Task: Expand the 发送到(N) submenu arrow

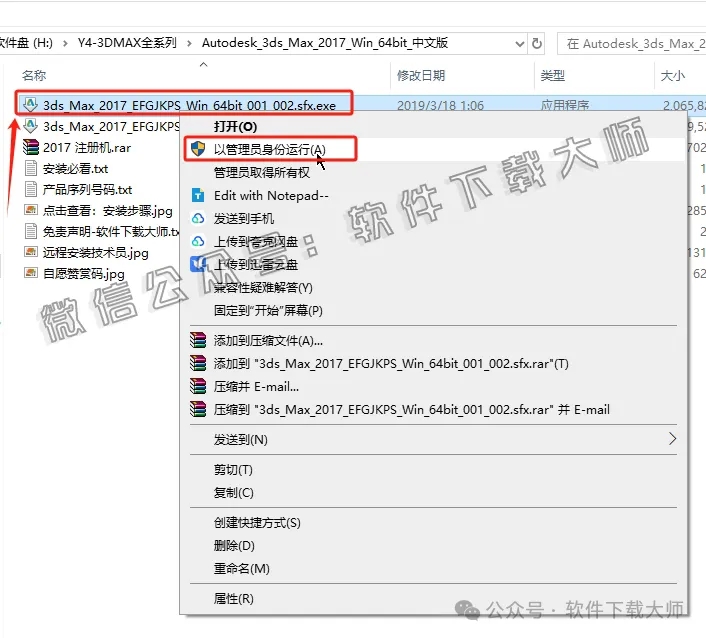Action: tap(672, 439)
